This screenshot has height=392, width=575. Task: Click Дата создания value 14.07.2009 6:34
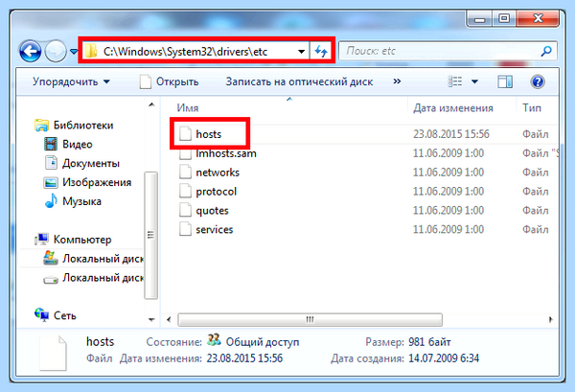pos(444,358)
